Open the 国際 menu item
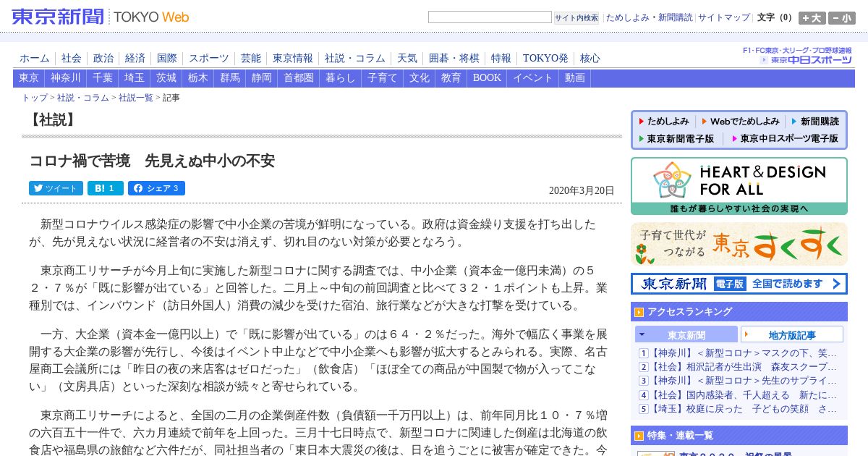The height and width of the screenshot is (456, 868). pyautogui.click(x=167, y=59)
